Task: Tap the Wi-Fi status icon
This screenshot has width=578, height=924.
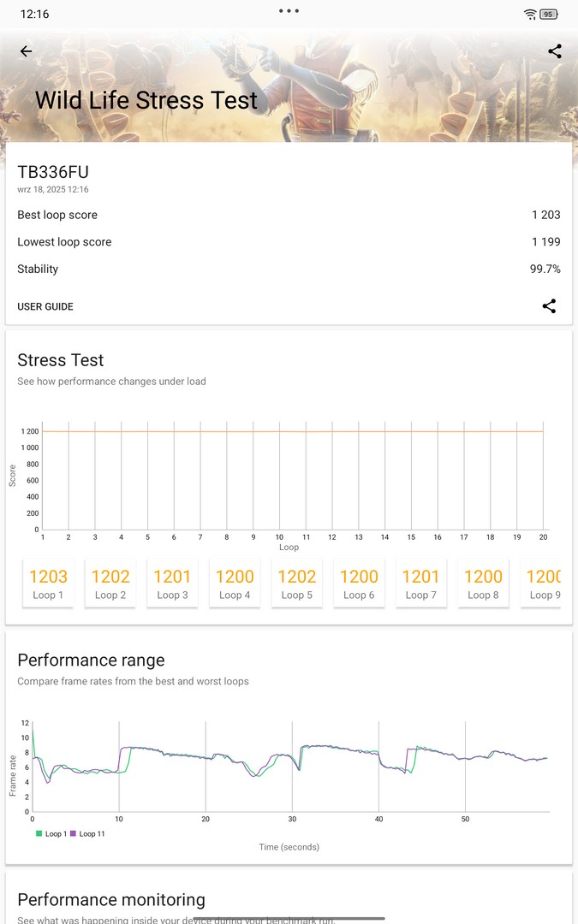Action: tap(530, 15)
